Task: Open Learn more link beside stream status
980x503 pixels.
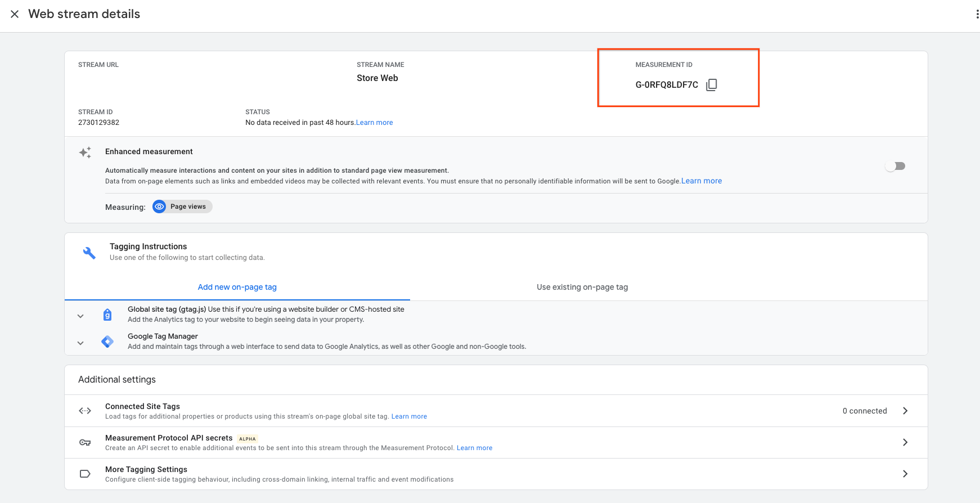Action: (x=375, y=123)
